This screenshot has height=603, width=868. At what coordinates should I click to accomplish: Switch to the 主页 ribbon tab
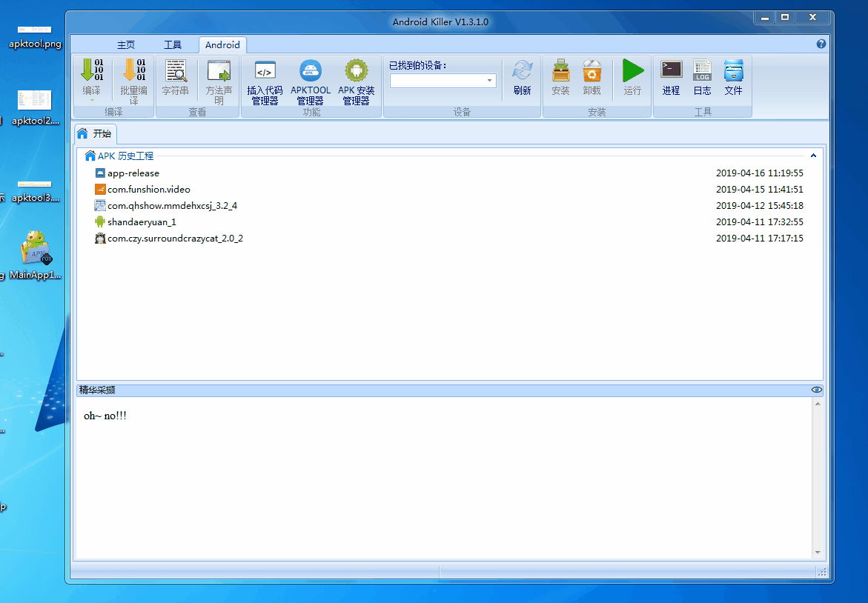point(126,45)
